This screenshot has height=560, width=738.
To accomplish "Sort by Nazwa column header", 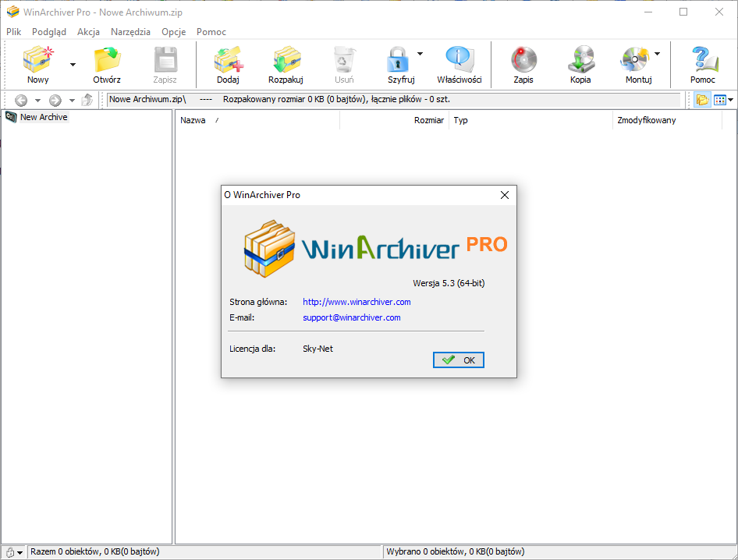I will 257,120.
